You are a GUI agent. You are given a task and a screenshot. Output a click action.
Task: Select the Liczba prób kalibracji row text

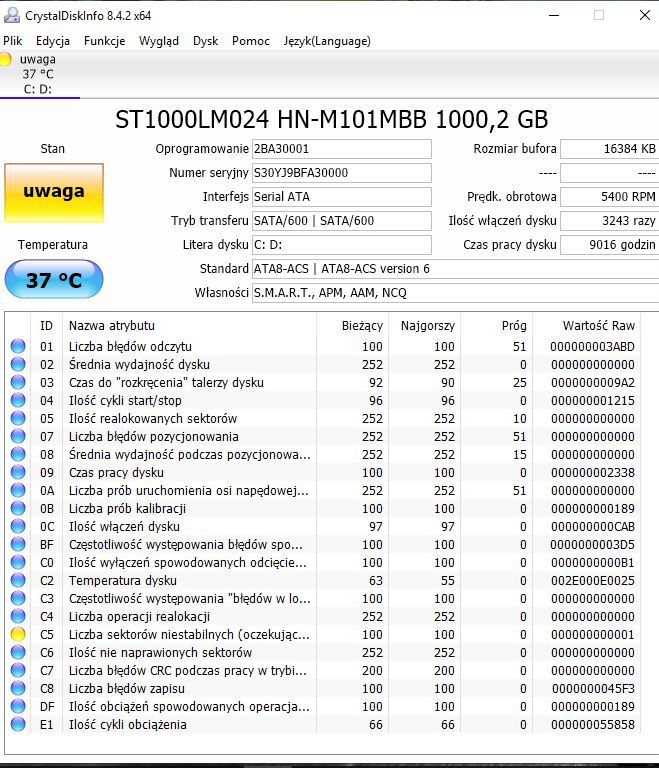(x=127, y=508)
